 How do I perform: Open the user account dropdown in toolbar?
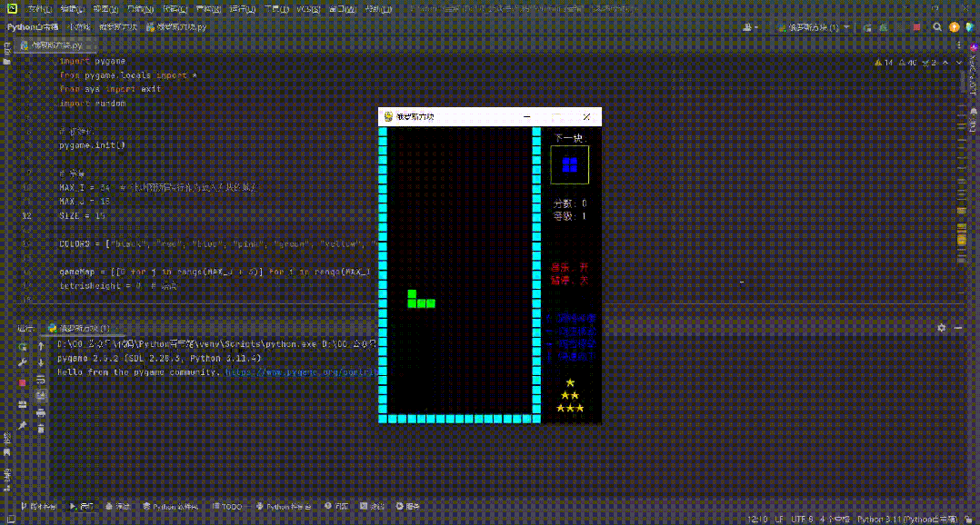click(750, 27)
